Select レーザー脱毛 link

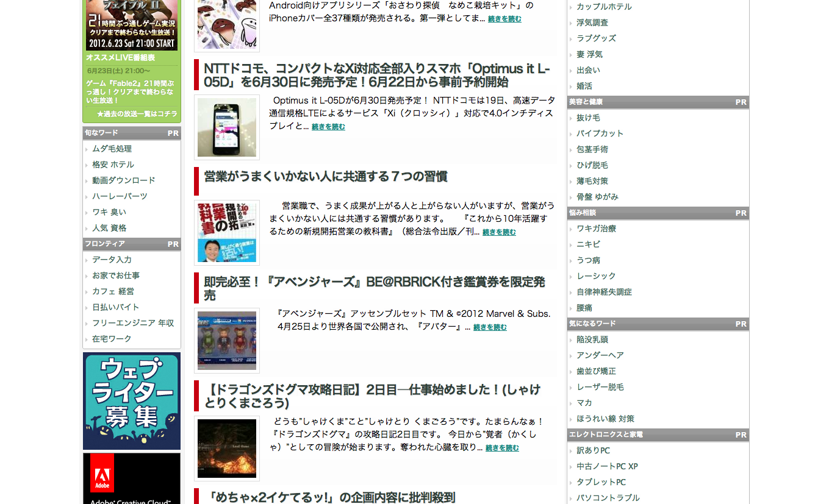(x=600, y=387)
